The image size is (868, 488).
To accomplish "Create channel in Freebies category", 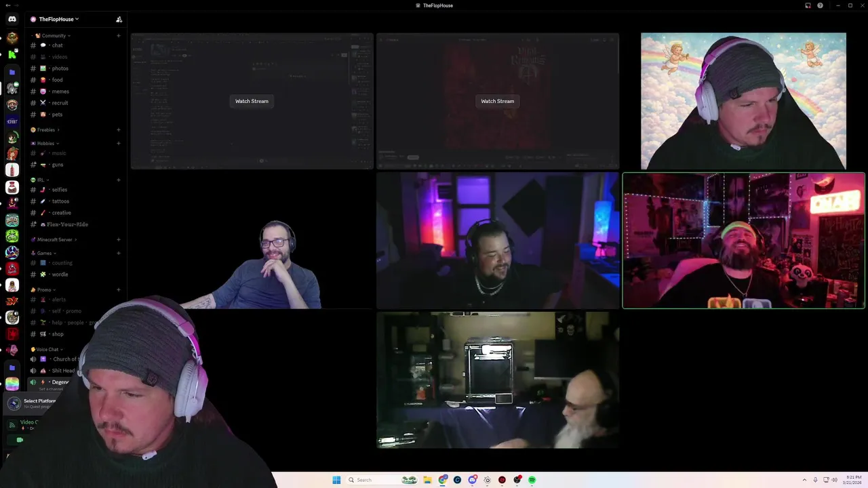I will click(119, 129).
